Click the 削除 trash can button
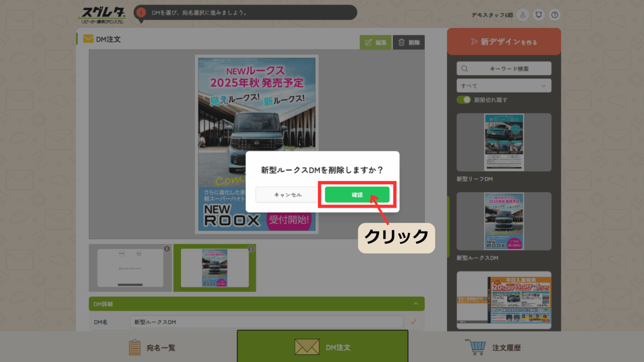The height and width of the screenshot is (362, 644). [x=409, y=42]
